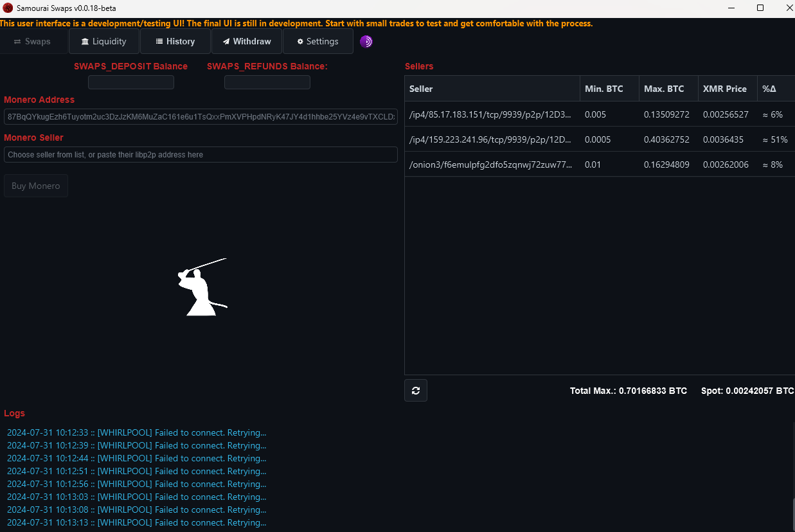Click the SWAPS_DEPOSIT balance box
The height and width of the screenshot is (532, 795).
(x=131, y=82)
